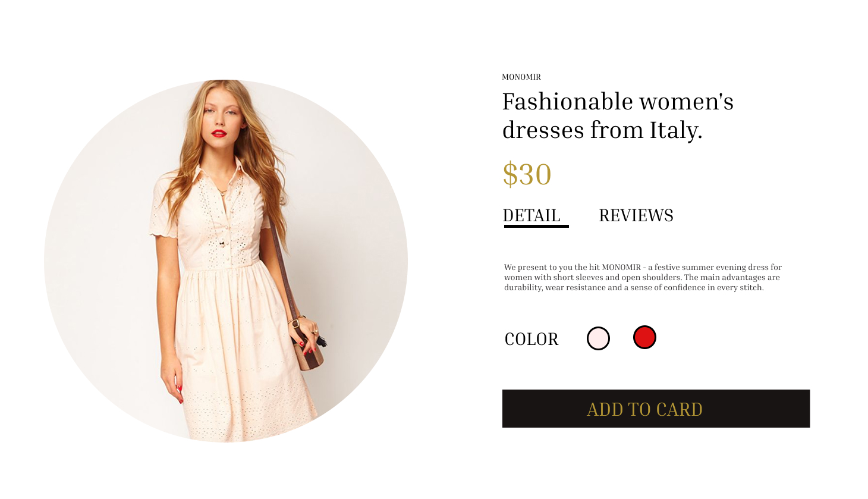The image size is (868, 499).
Task: Open the circular dress product photo
Action: click(226, 261)
